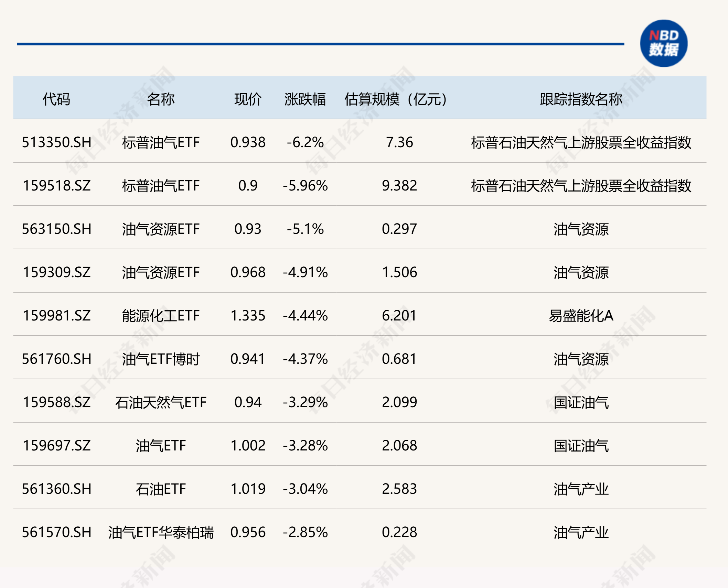Click the 1.335 price value
728x588 pixels.
248,316
